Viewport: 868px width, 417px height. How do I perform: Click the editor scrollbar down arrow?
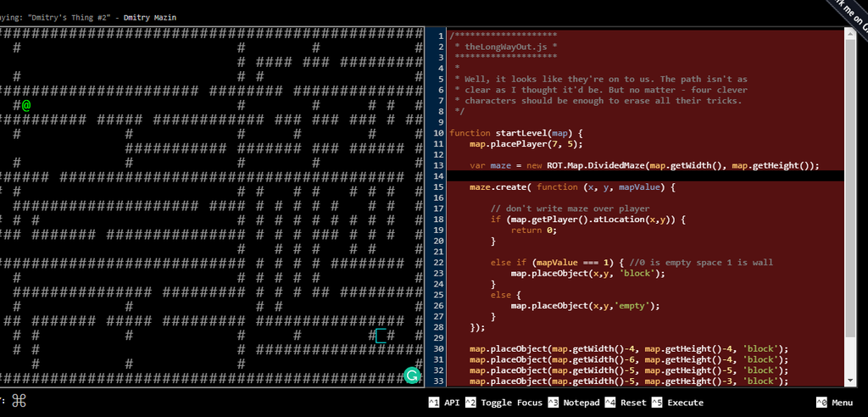point(851,381)
